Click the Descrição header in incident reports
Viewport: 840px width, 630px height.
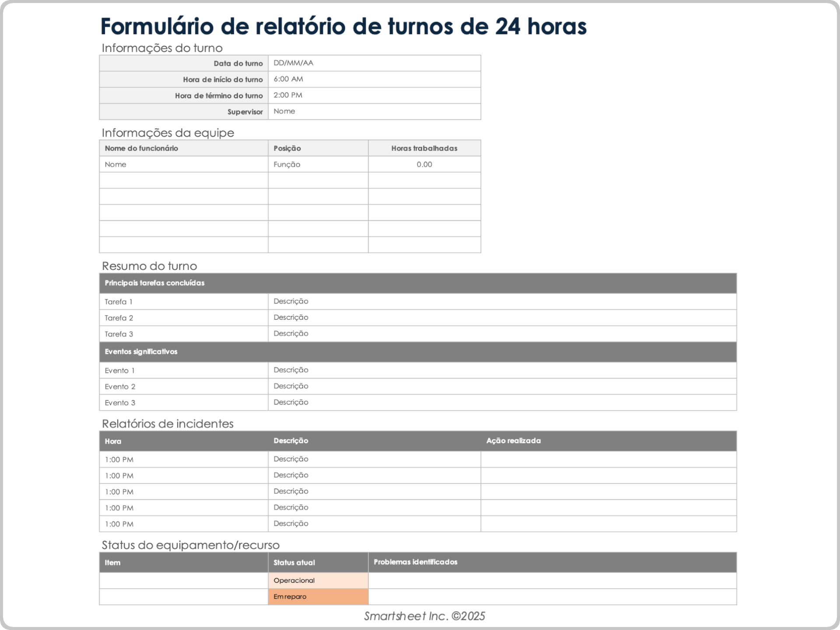[374, 441]
